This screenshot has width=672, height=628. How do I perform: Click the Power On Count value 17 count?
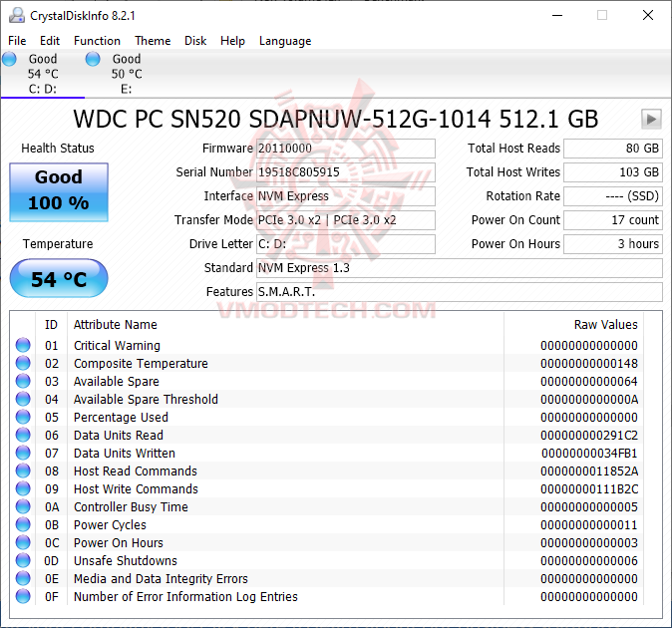(613, 220)
